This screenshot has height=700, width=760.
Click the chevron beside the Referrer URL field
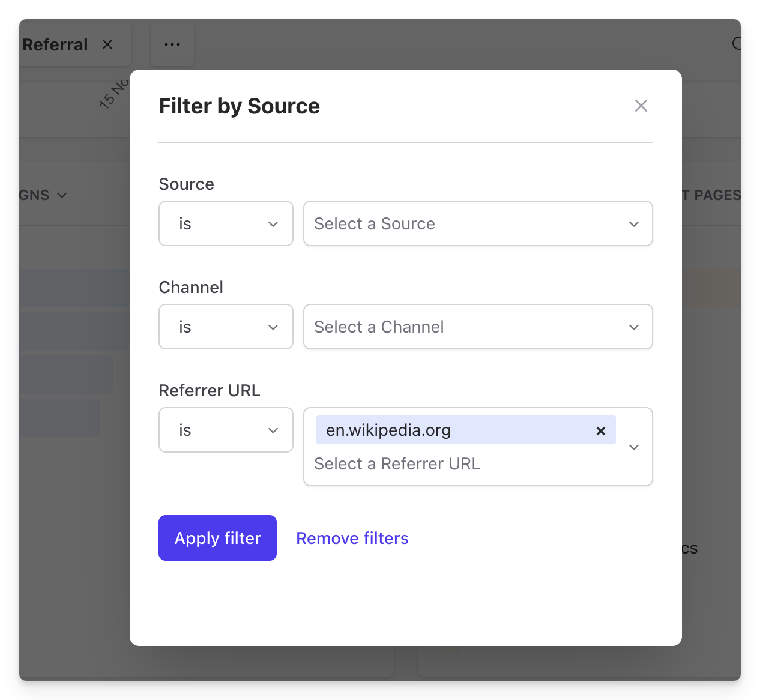tap(633, 447)
